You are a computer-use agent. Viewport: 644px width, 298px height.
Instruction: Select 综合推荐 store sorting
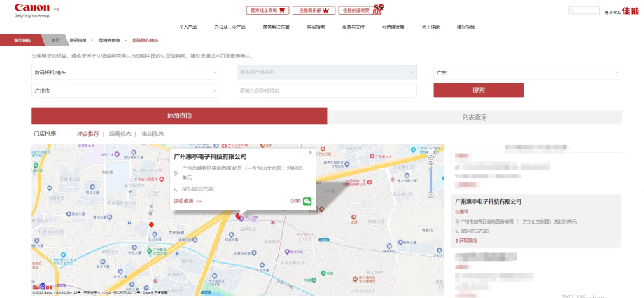[87, 133]
